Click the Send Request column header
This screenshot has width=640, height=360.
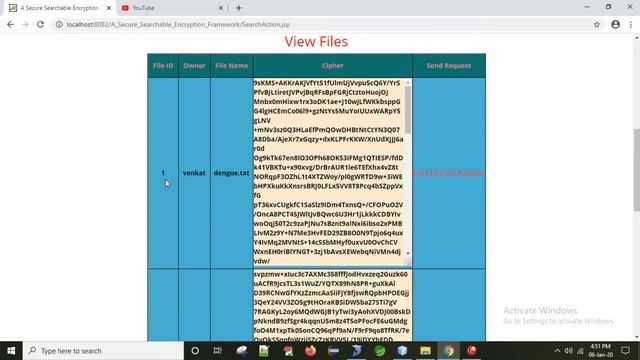tap(449, 66)
